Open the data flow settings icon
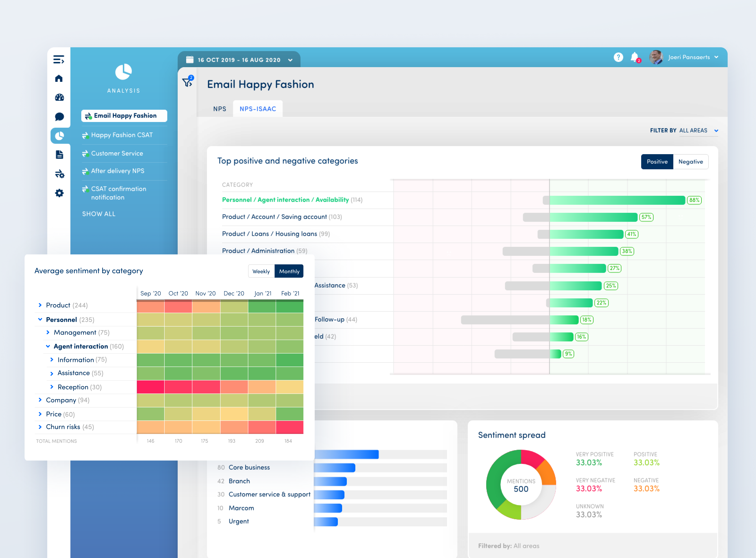This screenshot has width=756, height=558. (x=59, y=174)
